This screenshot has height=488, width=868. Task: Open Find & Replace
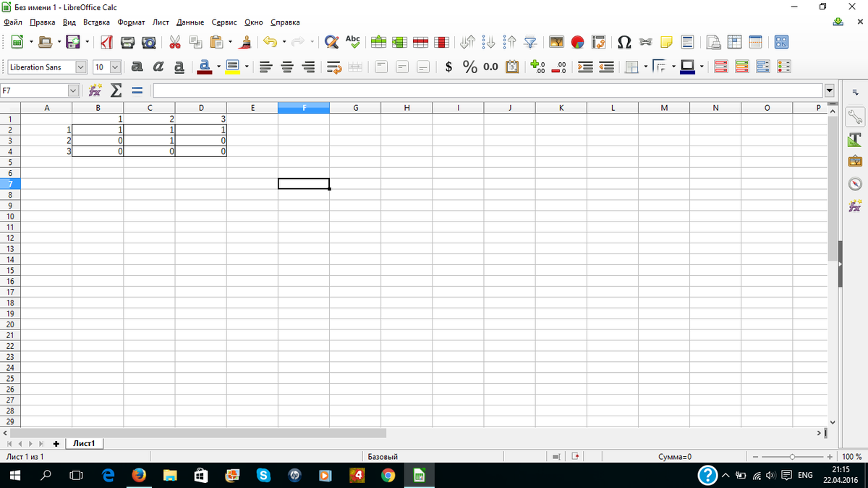pyautogui.click(x=332, y=42)
